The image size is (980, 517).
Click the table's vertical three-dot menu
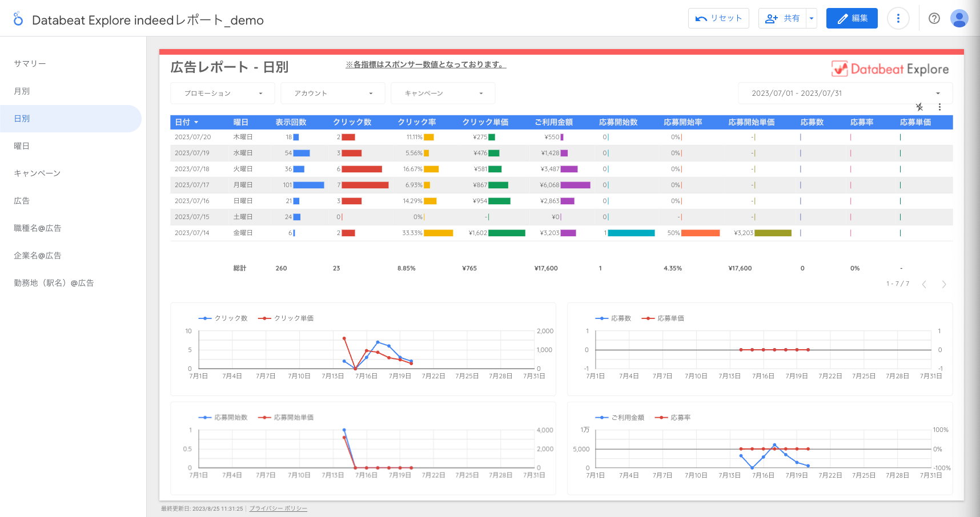click(939, 107)
